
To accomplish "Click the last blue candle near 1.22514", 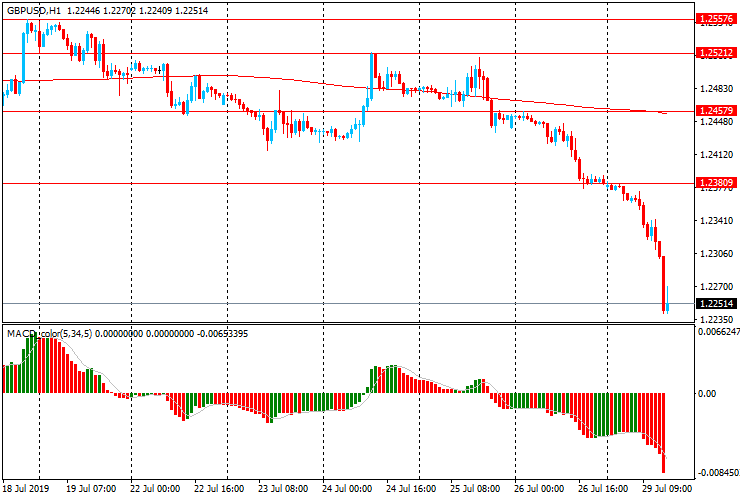I will point(667,300).
